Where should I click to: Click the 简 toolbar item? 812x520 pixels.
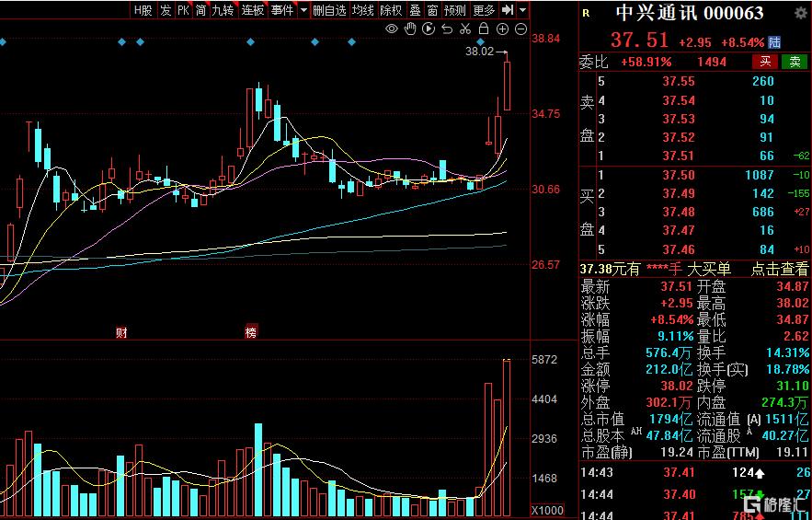[200, 10]
